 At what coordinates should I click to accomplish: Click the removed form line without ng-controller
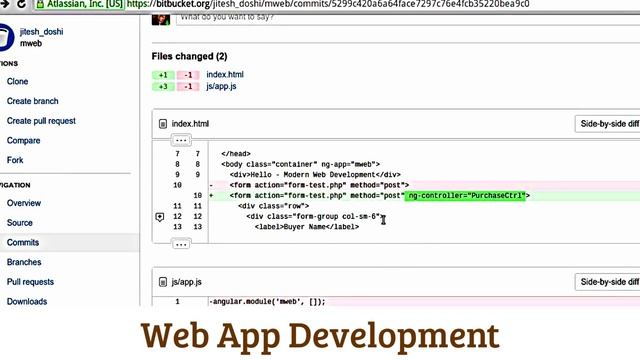[x=319, y=185]
